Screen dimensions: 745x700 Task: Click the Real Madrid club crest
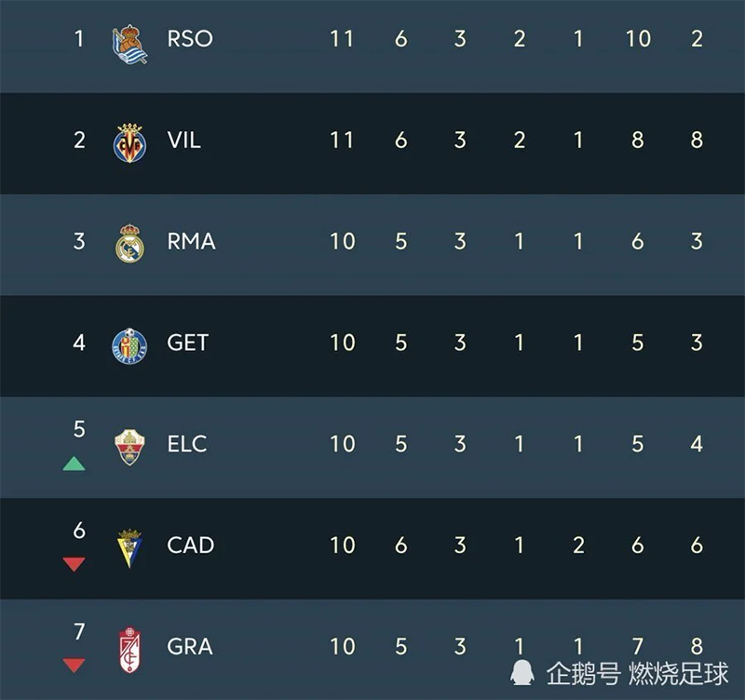129,244
